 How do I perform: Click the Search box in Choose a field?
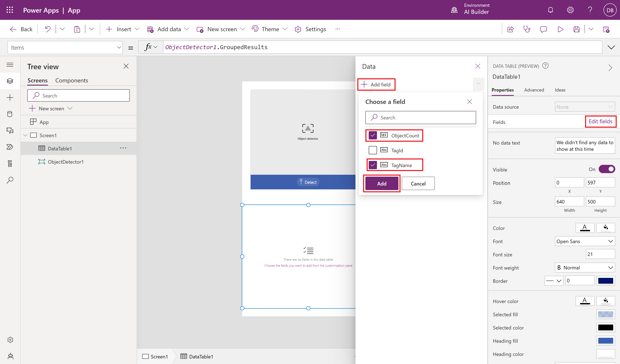click(x=421, y=117)
